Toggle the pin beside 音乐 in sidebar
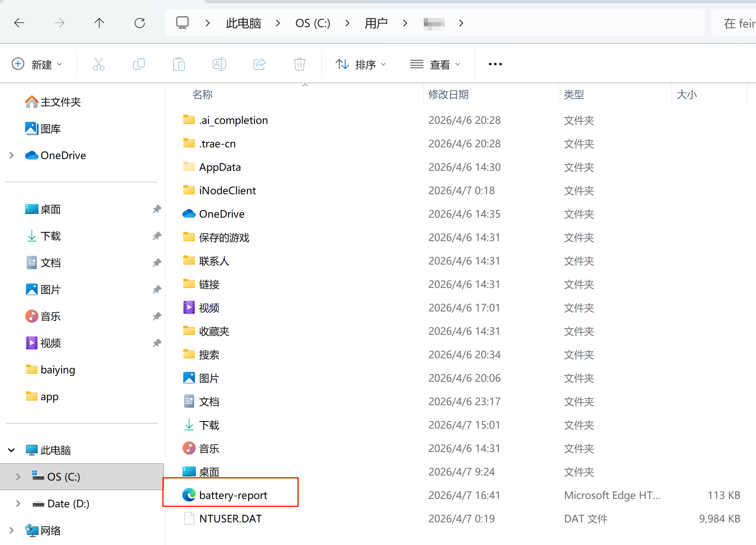Viewport: 756px width, 545px height. pos(157,316)
